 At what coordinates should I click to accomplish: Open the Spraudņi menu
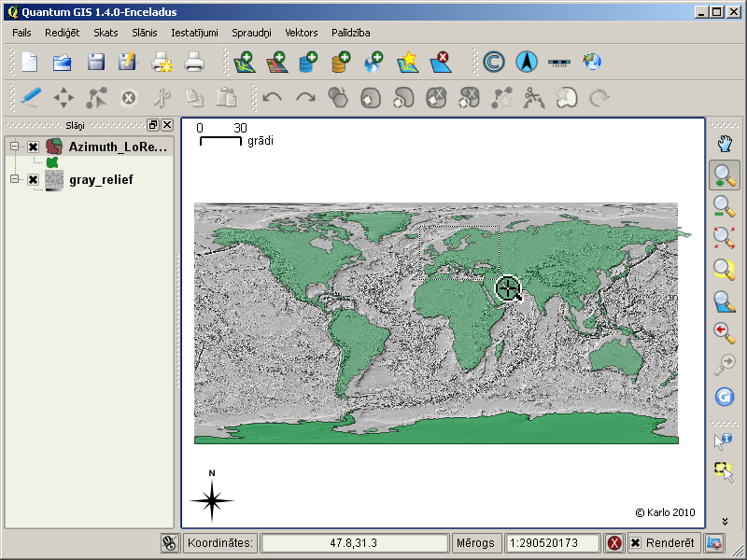251,33
